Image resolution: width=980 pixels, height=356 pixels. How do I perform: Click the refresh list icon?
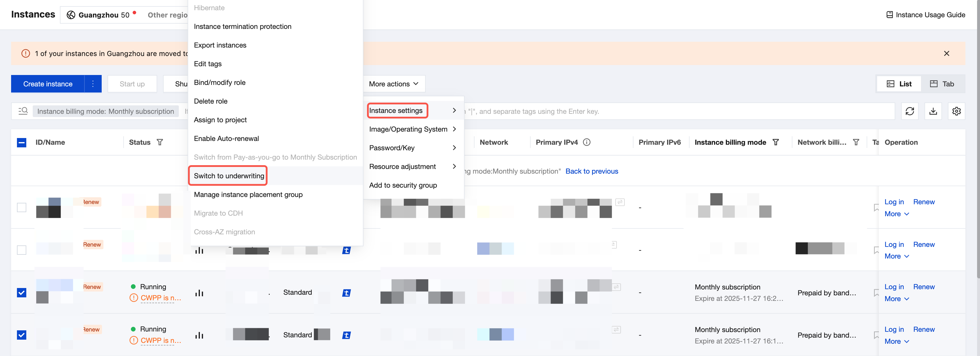click(x=910, y=111)
